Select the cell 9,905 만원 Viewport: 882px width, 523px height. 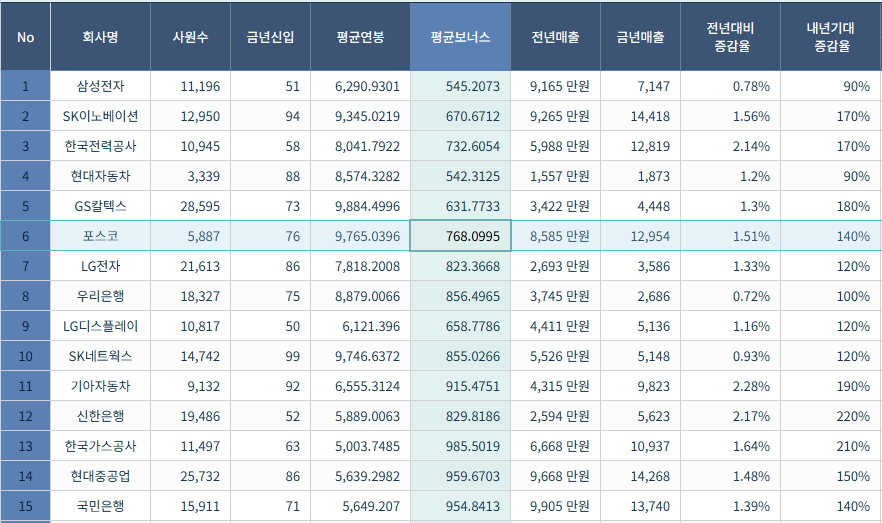coord(555,506)
